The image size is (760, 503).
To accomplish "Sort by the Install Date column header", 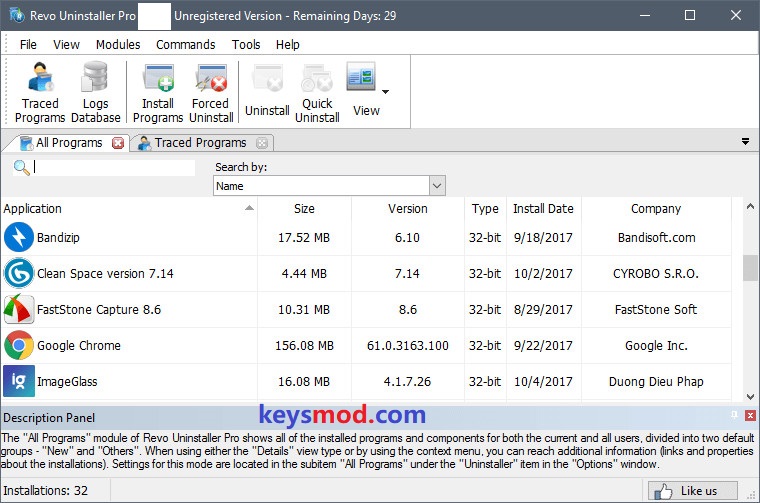I will coord(543,208).
